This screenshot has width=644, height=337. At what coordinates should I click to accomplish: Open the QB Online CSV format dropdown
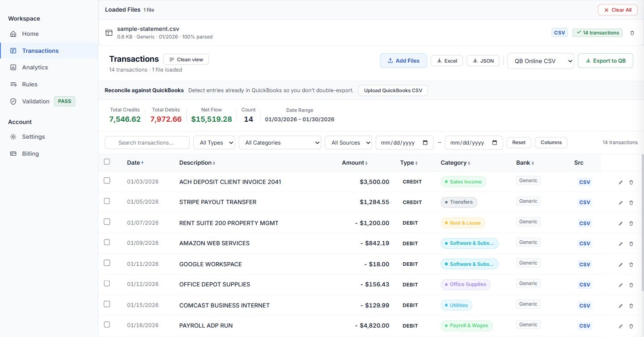click(540, 61)
